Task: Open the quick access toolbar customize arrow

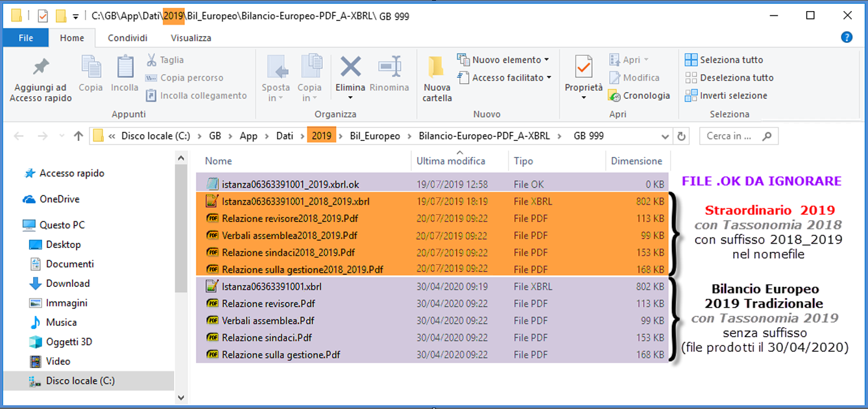Action: (x=75, y=16)
